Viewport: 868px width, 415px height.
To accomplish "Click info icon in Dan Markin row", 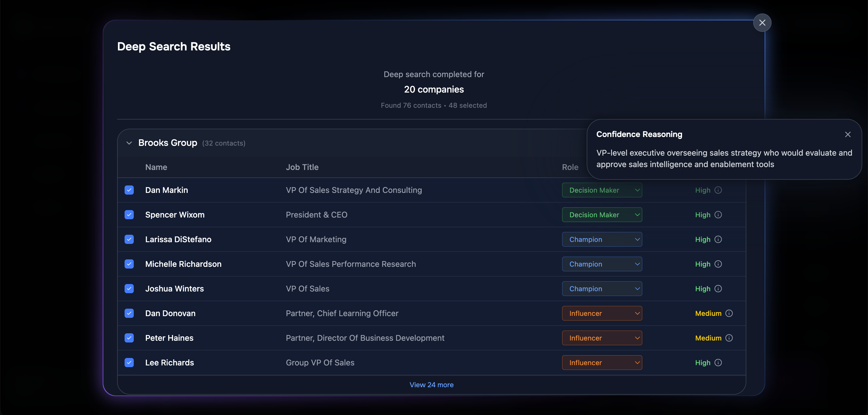I will pyautogui.click(x=718, y=190).
